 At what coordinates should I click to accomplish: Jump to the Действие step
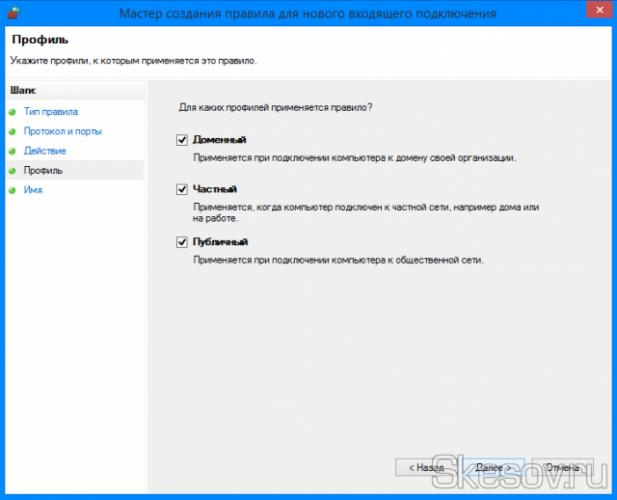45,151
